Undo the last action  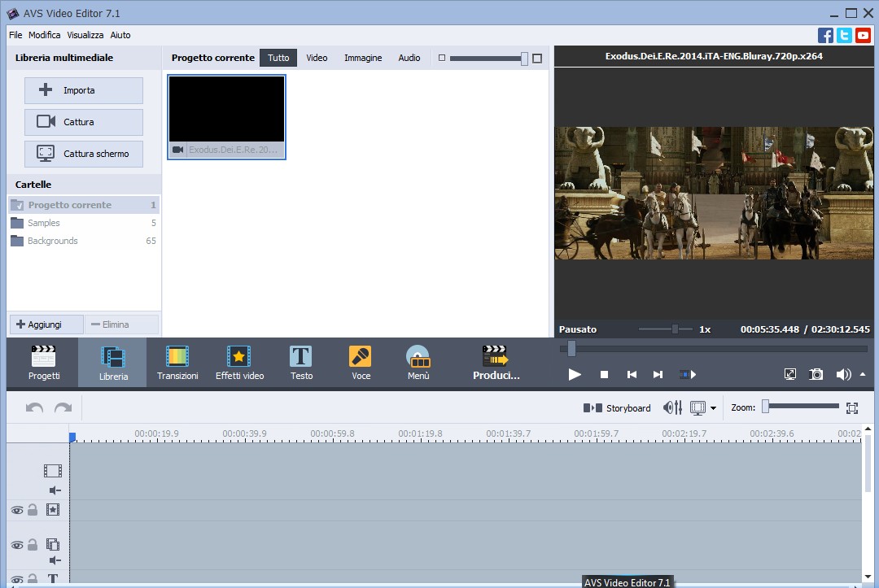(35, 407)
